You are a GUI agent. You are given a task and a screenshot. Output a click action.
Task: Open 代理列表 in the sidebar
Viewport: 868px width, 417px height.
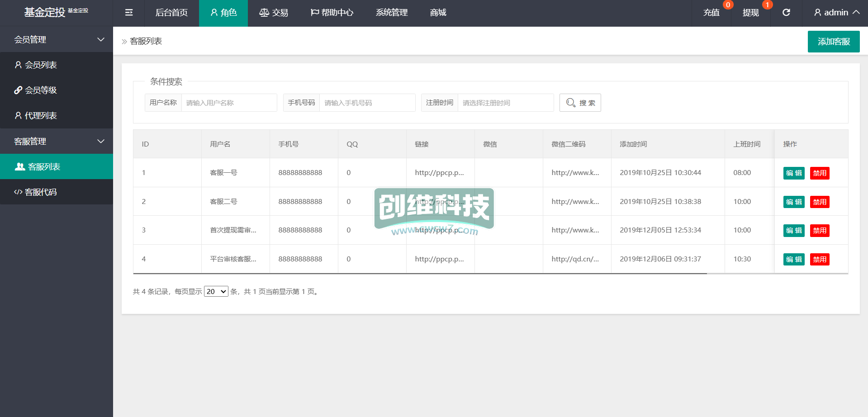[41, 116]
